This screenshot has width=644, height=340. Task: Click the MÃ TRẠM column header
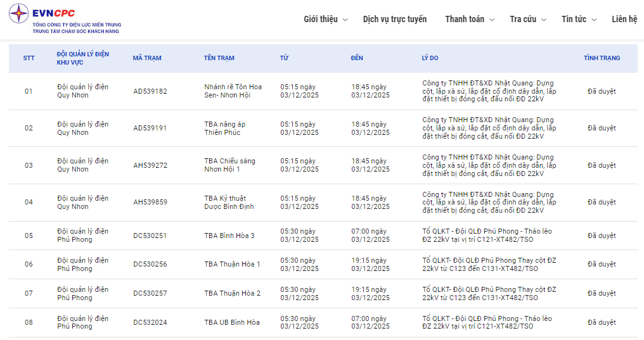click(147, 58)
